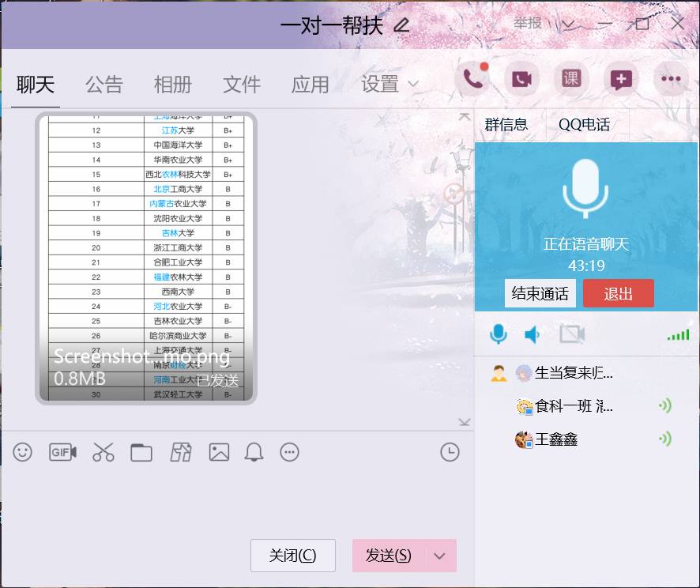
Task: Click the plus icon in top toolbar
Action: (x=619, y=78)
